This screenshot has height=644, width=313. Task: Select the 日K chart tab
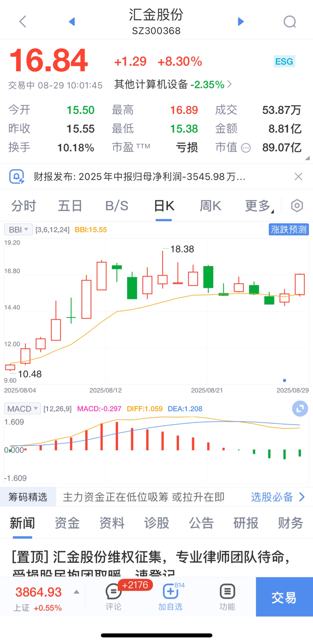click(x=164, y=206)
